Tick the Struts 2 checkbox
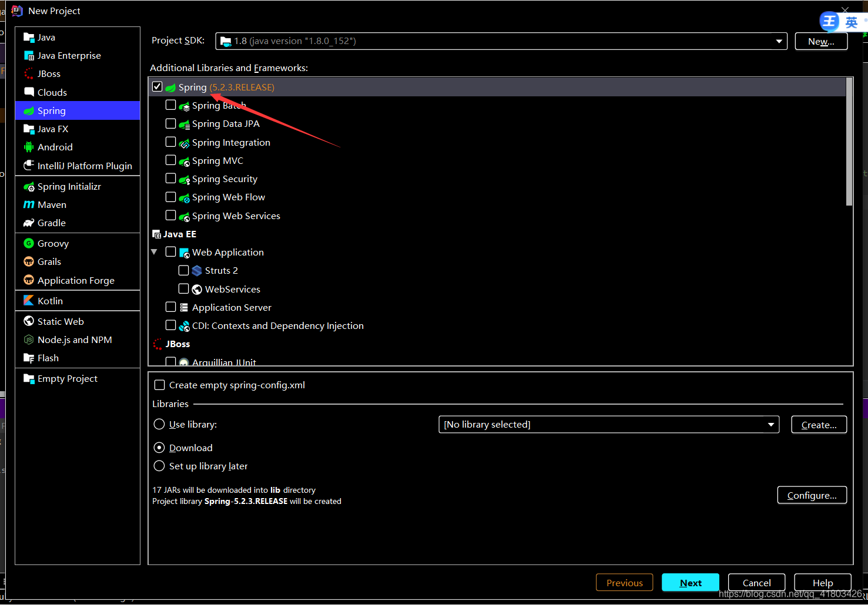 click(x=183, y=270)
